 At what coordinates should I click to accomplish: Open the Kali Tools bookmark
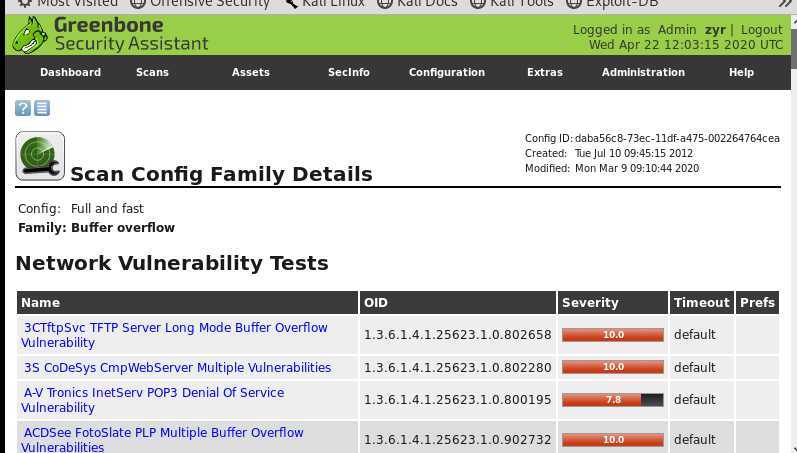click(x=512, y=3)
